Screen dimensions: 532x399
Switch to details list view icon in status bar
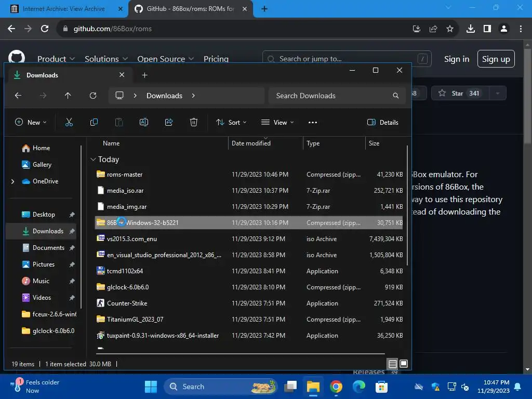393,364
